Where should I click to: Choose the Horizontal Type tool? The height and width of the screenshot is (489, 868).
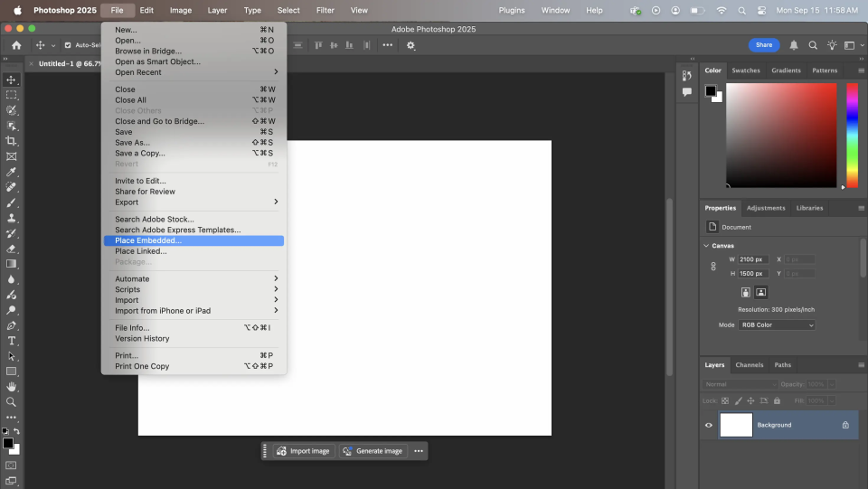coord(11,341)
